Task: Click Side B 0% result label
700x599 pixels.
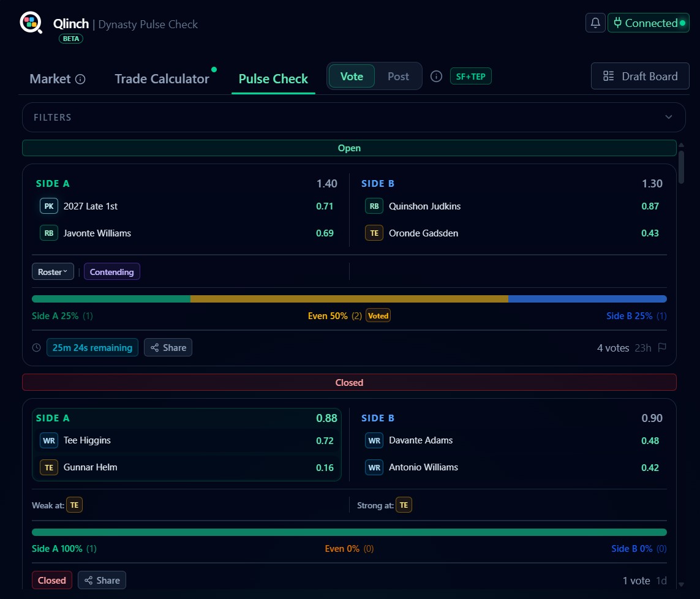Action: (639, 549)
